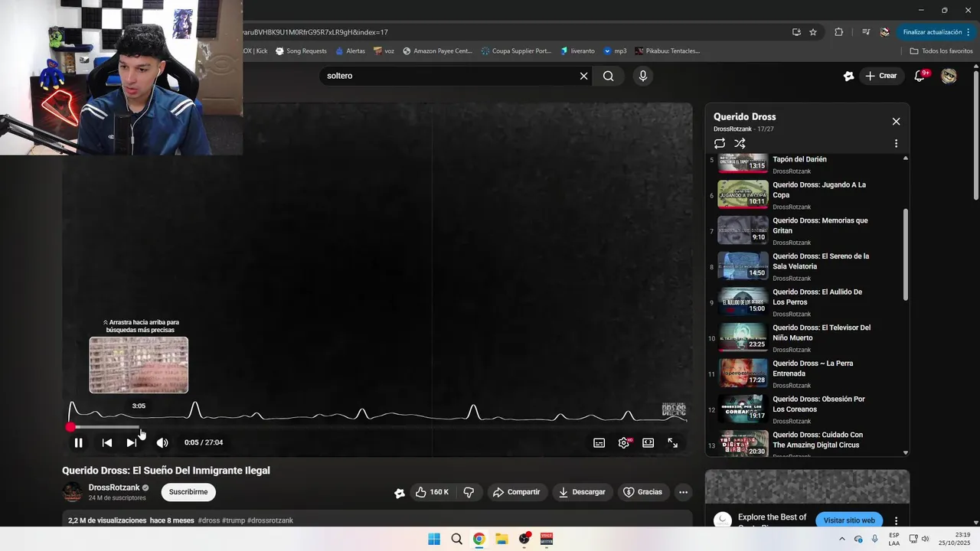Mute the video volume speaker icon
Viewport: 980px width, 551px height.
point(162,442)
